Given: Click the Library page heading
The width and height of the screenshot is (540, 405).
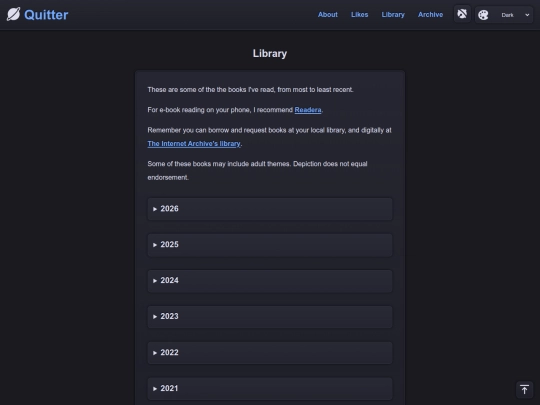Looking at the screenshot, I should [x=270, y=53].
